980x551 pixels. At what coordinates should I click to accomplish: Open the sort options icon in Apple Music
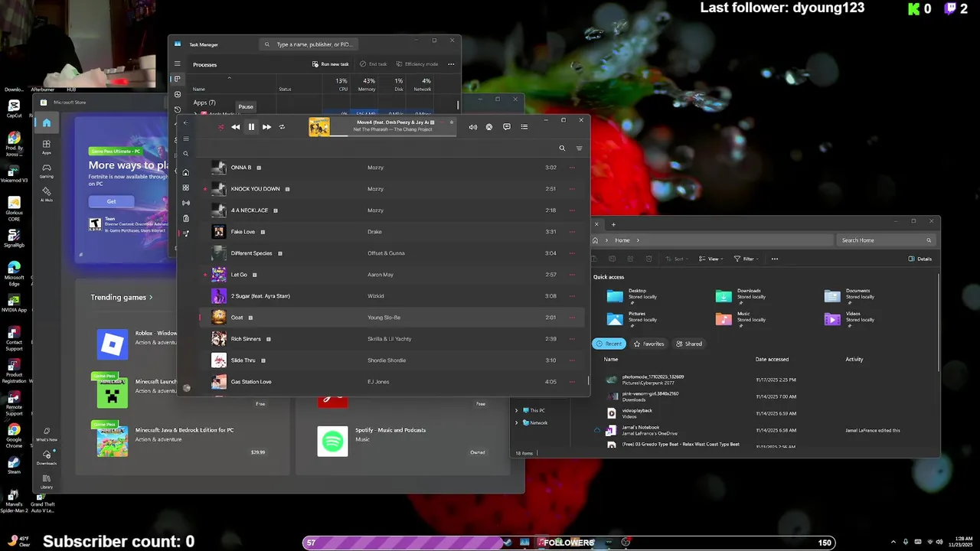coord(579,148)
